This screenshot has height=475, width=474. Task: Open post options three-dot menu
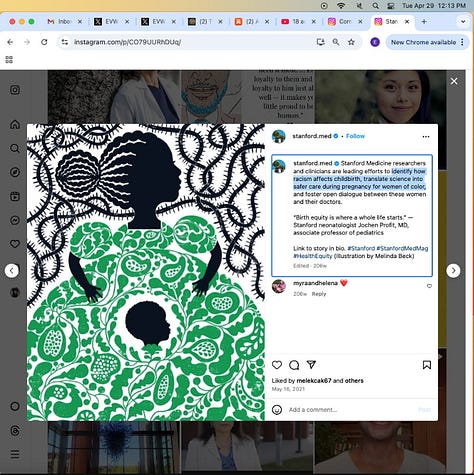click(x=426, y=137)
